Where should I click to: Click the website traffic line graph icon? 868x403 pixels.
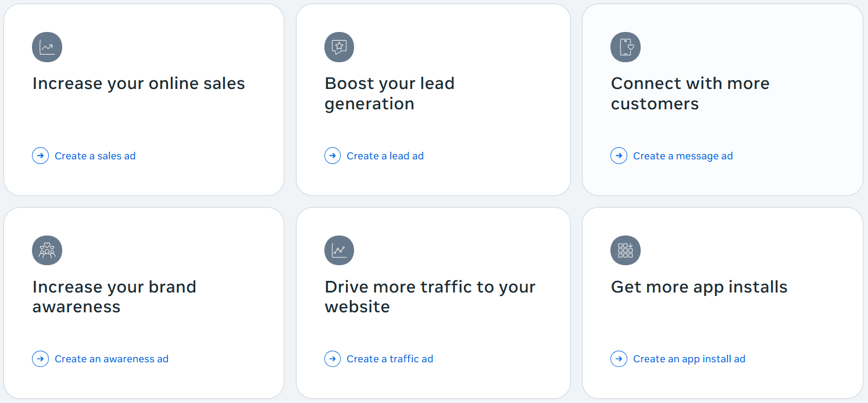(339, 251)
